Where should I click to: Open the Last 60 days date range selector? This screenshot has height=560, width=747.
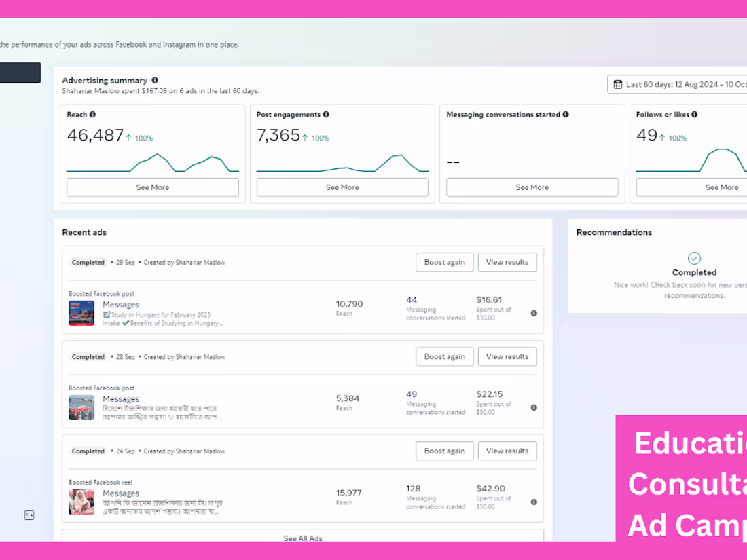[679, 83]
